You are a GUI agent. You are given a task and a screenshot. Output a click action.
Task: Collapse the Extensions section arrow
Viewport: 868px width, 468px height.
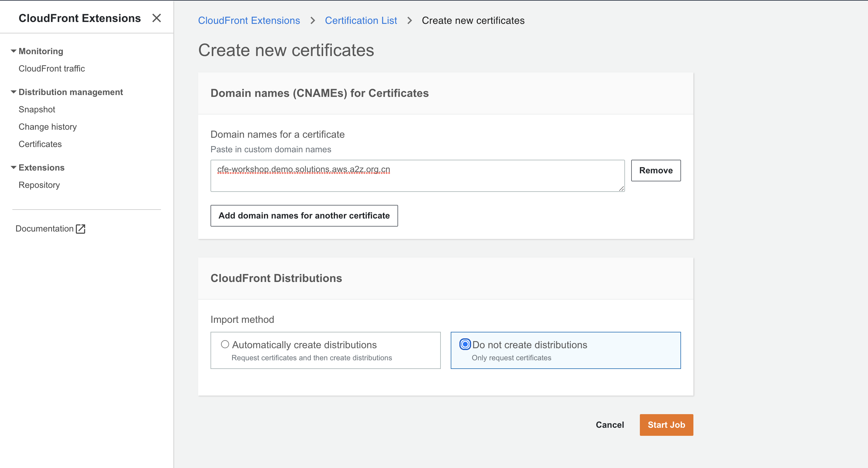(x=14, y=167)
